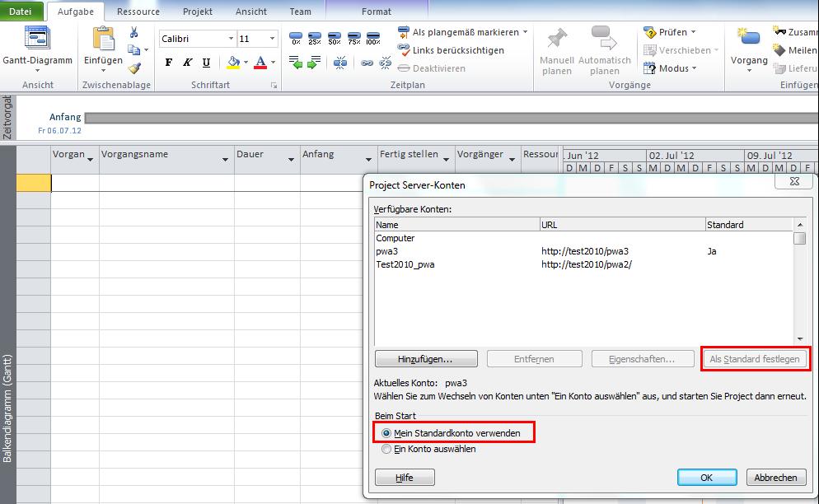
Task: Click the accounts list scrollbar up arrow
Action: coord(800,225)
